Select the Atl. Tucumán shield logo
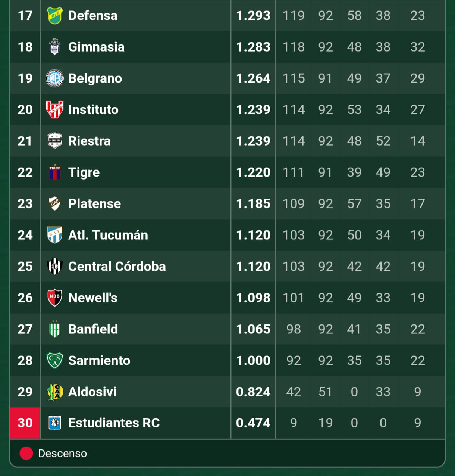The height and width of the screenshot is (476, 455). [55, 235]
